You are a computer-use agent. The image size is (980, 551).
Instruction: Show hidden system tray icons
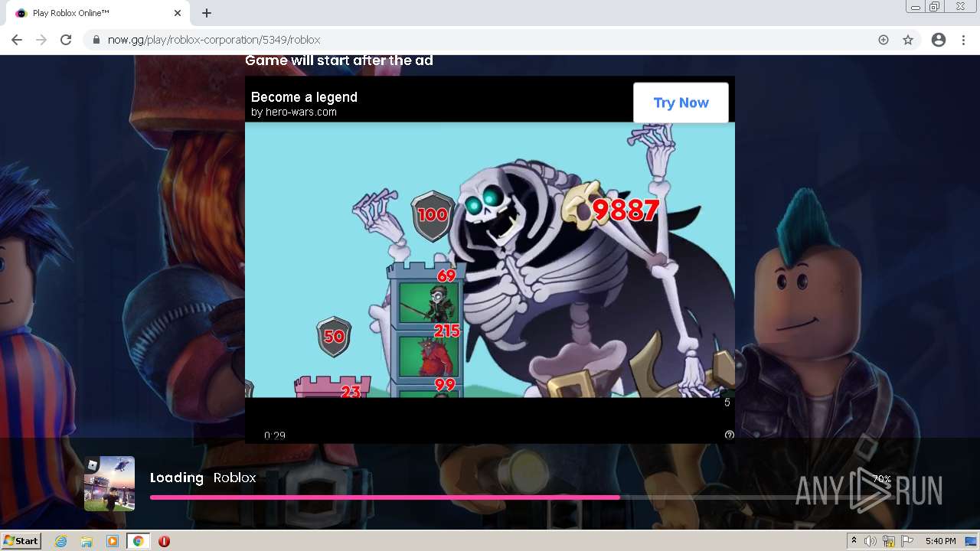(854, 541)
